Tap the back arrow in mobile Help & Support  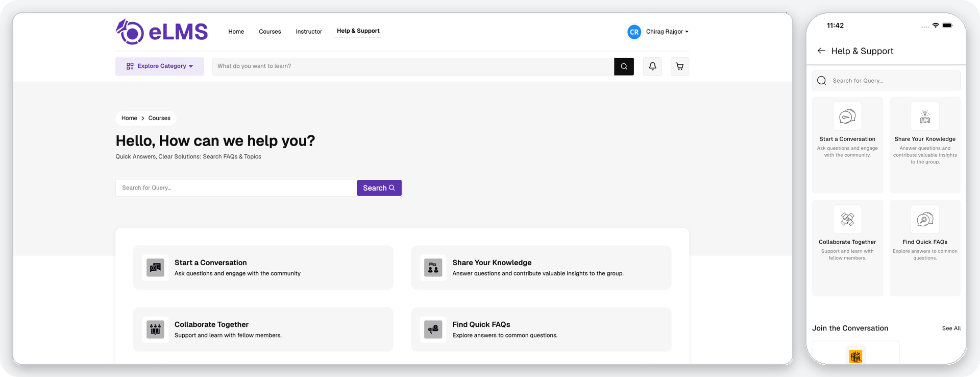click(821, 51)
